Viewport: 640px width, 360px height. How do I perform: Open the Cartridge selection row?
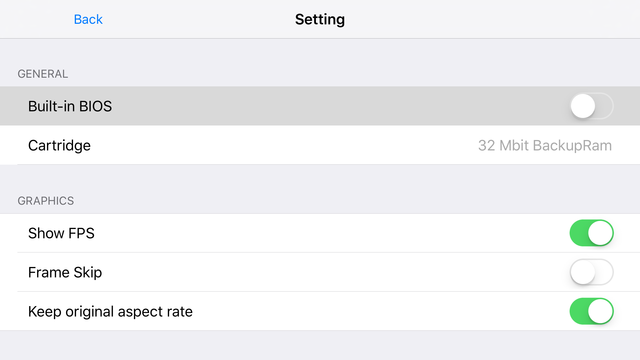(320, 145)
